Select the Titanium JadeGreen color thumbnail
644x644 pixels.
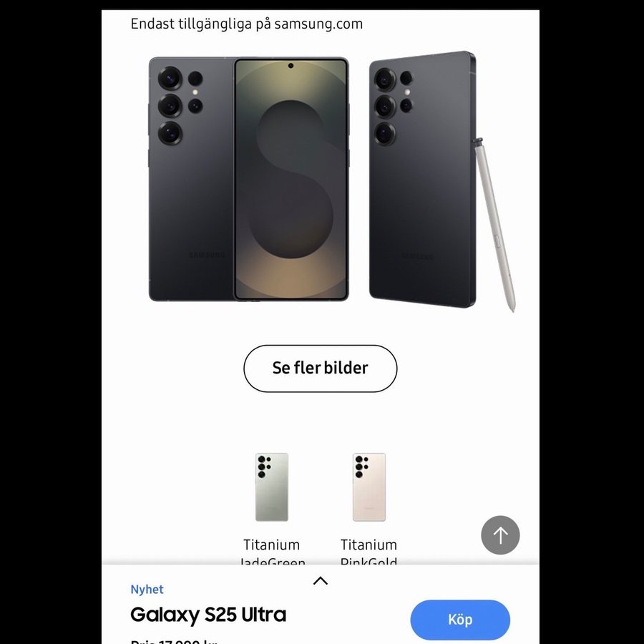pyautogui.click(x=271, y=487)
